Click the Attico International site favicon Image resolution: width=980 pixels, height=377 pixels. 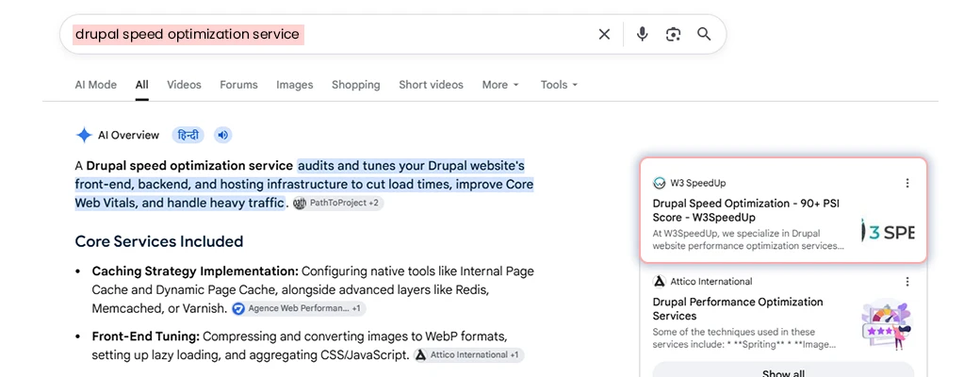point(659,282)
